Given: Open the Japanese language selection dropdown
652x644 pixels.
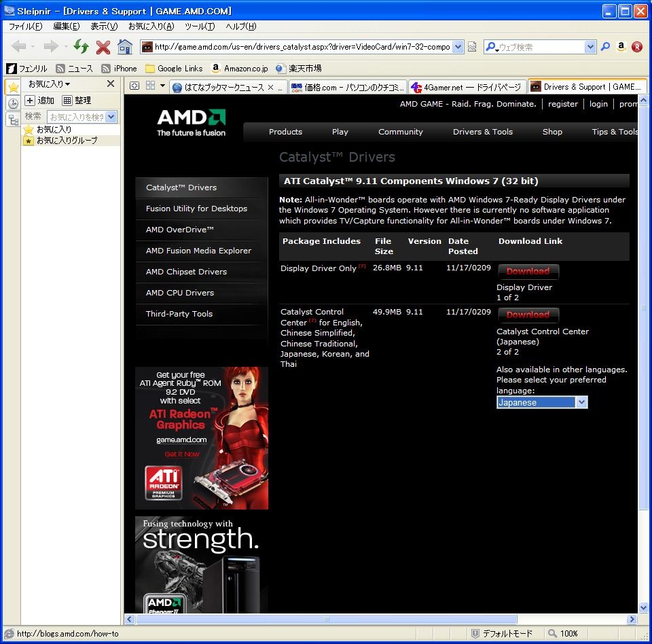Looking at the screenshot, I should pyautogui.click(x=582, y=402).
